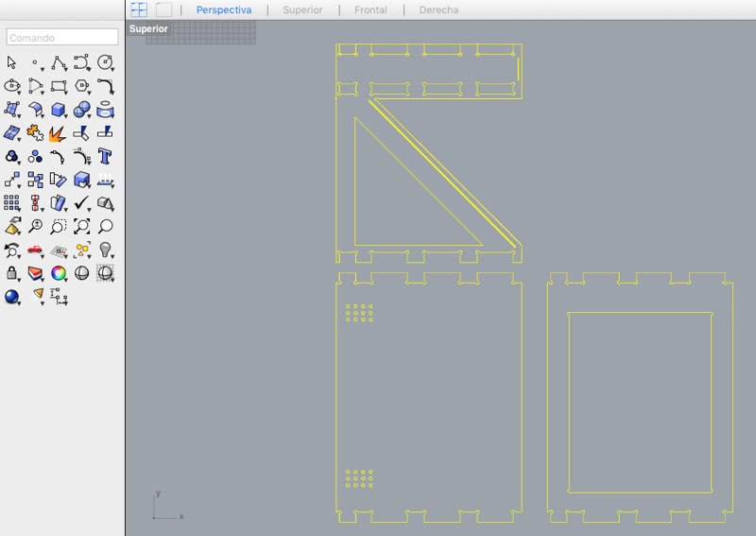Pick the rectangle tool

pyautogui.click(x=59, y=86)
